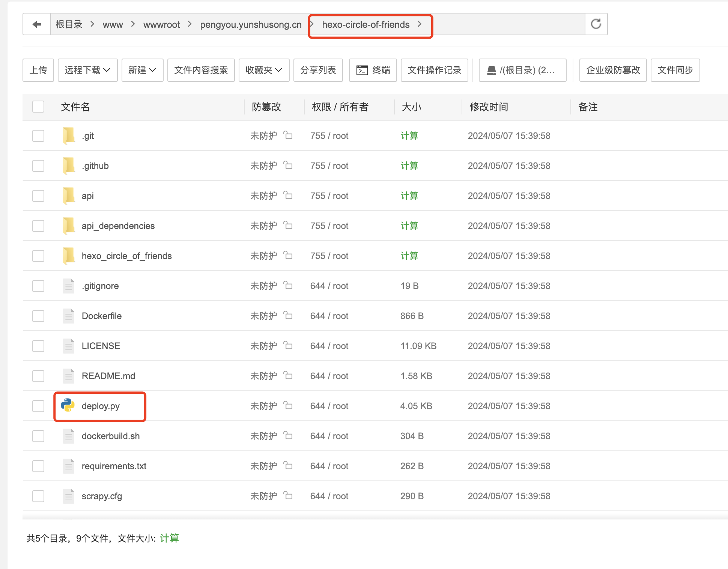
Task: Check the .git row checkbox
Action: [38, 135]
